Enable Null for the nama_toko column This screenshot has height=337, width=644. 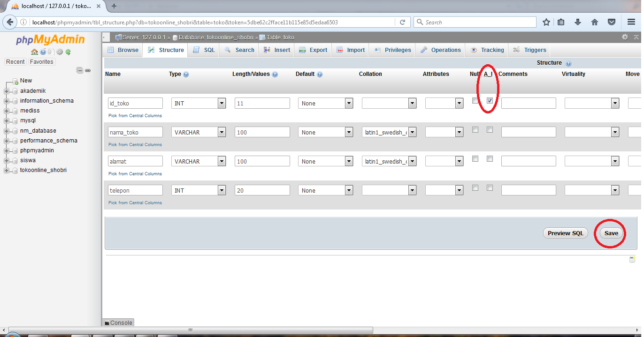click(475, 129)
